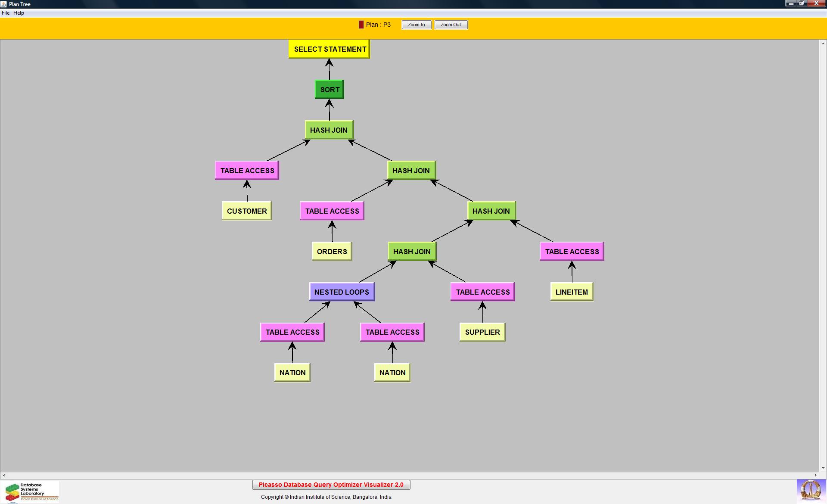Select TABLE ACCESS node above CUSTOMER
The height and width of the screenshot is (504, 827).
pyautogui.click(x=247, y=171)
